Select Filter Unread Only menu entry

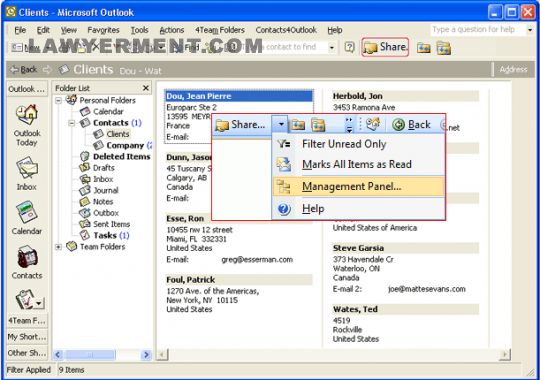tap(358, 144)
